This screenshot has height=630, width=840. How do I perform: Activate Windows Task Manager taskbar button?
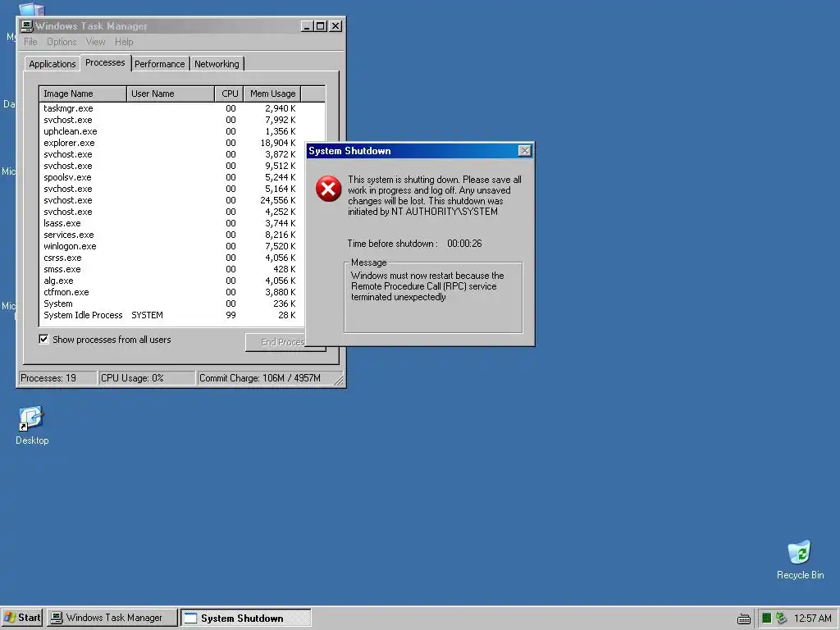[x=112, y=618]
